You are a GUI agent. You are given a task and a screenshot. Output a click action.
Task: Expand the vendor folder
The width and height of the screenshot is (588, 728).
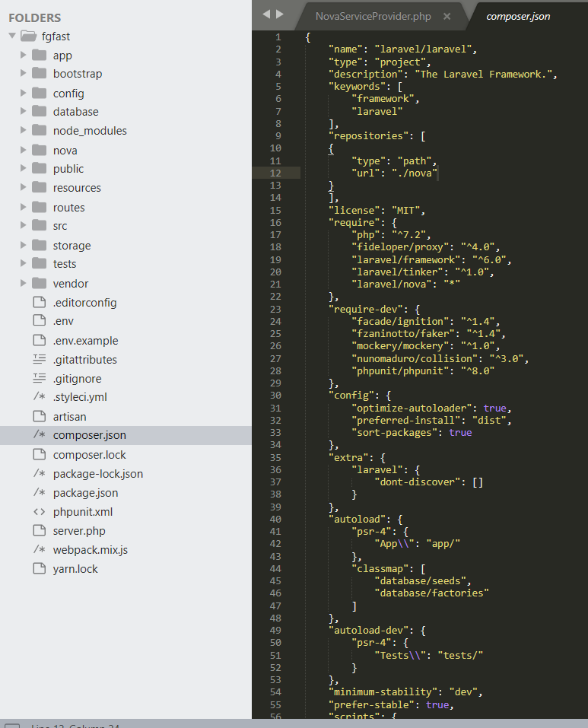pyautogui.click(x=22, y=283)
